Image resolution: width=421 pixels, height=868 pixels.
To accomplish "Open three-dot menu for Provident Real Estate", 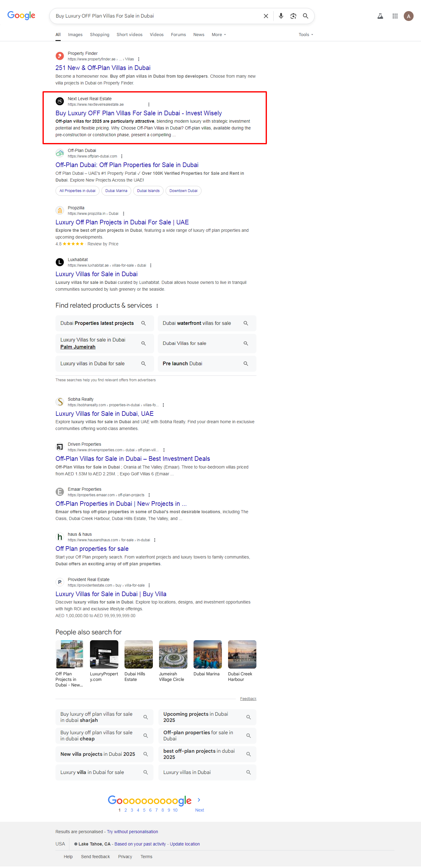I will click(149, 585).
